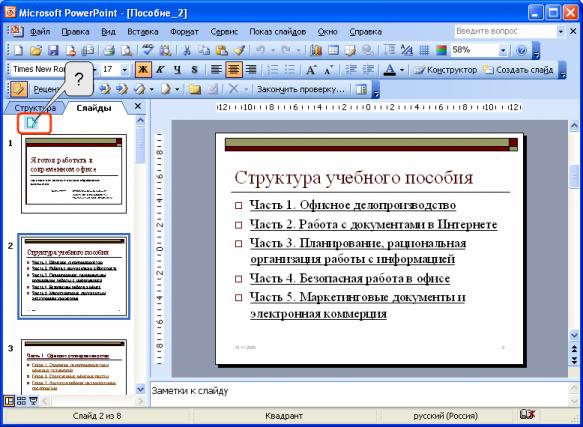The height and width of the screenshot is (427, 583).
Task: Expand the font color dropdown arrow
Action: (402, 70)
